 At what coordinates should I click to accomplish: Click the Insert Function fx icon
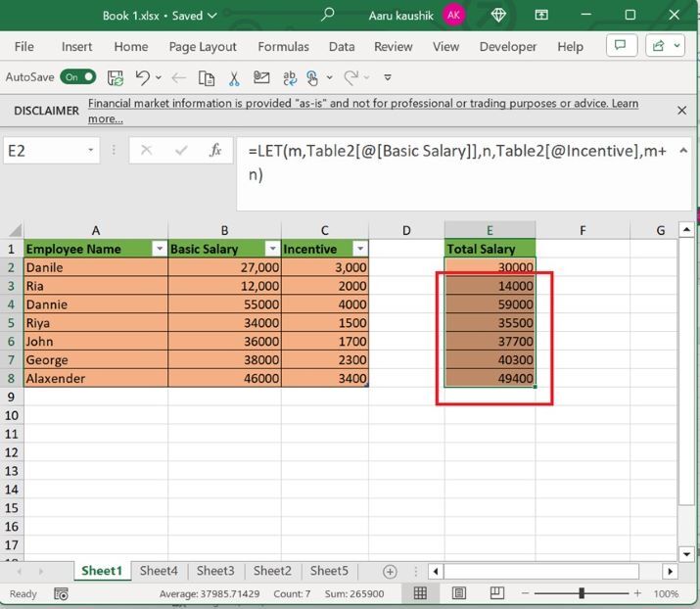[x=214, y=151]
